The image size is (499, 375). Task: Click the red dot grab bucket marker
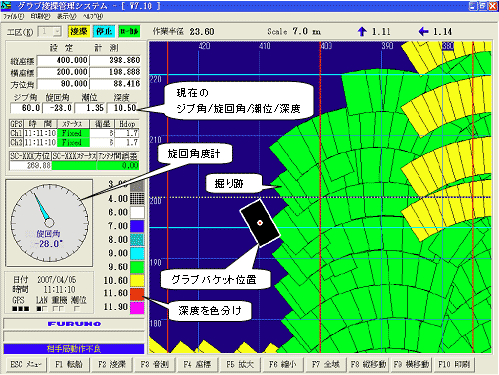pyautogui.click(x=260, y=223)
